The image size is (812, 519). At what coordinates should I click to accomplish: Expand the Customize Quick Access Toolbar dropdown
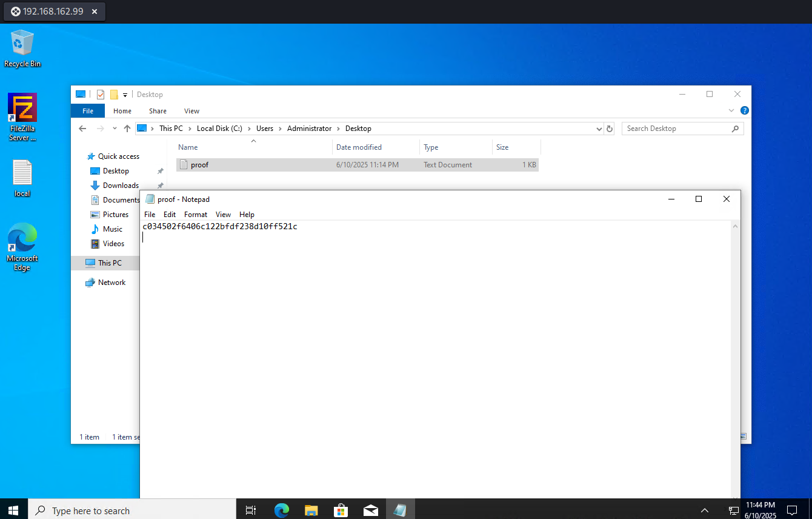(125, 95)
